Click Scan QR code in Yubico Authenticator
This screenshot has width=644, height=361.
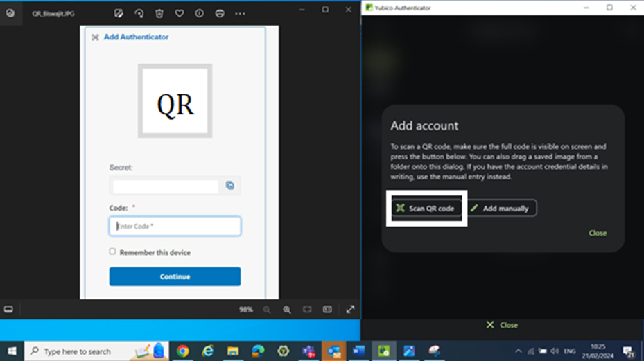tap(426, 209)
